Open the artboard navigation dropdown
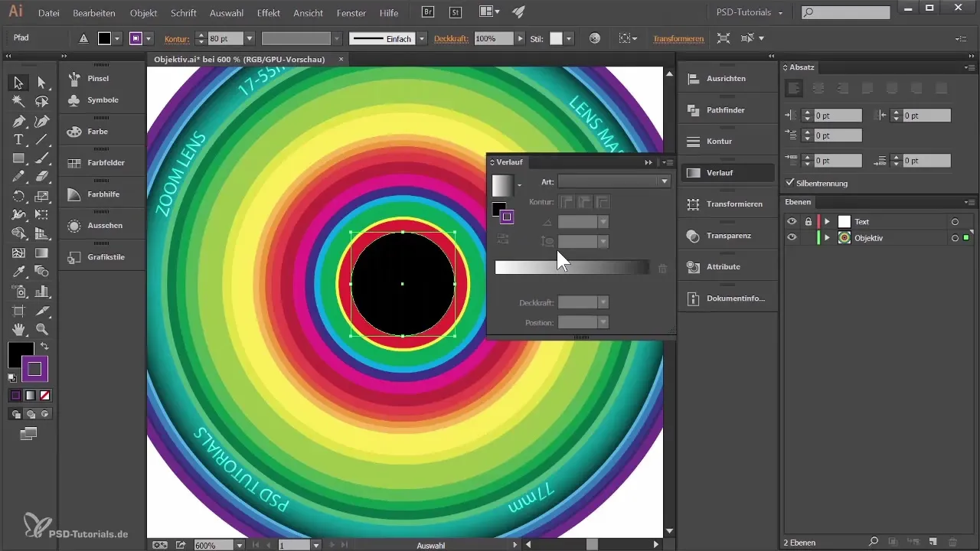The height and width of the screenshot is (551, 980). tap(315, 546)
